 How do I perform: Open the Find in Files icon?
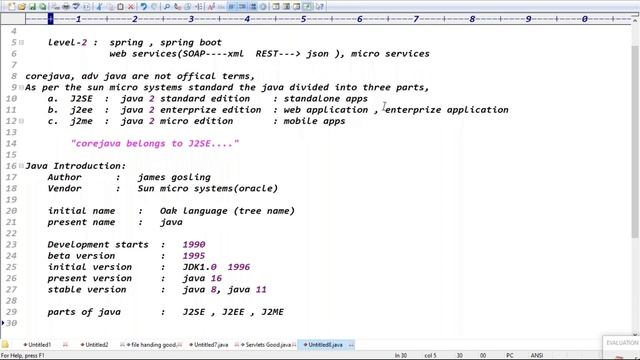(187, 7)
